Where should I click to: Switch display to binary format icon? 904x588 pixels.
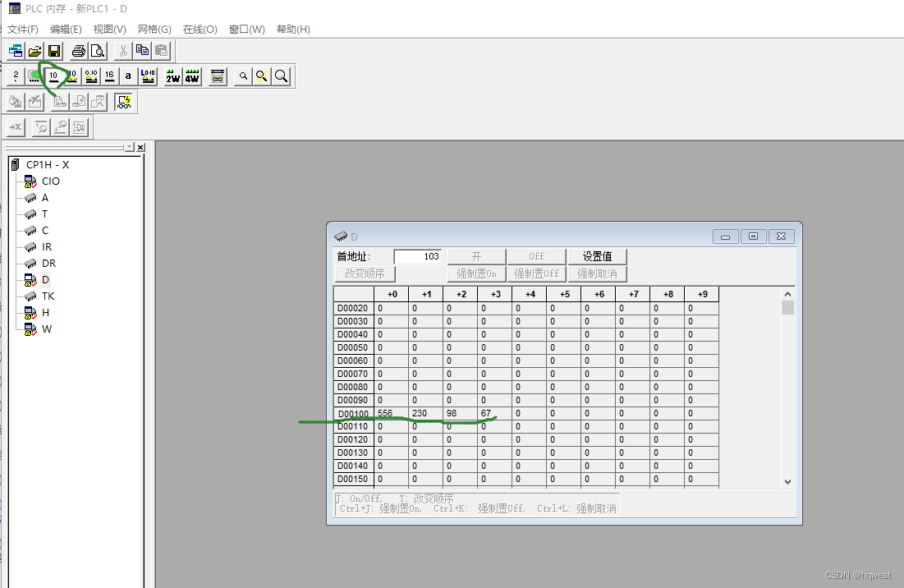tap(16, 76)
